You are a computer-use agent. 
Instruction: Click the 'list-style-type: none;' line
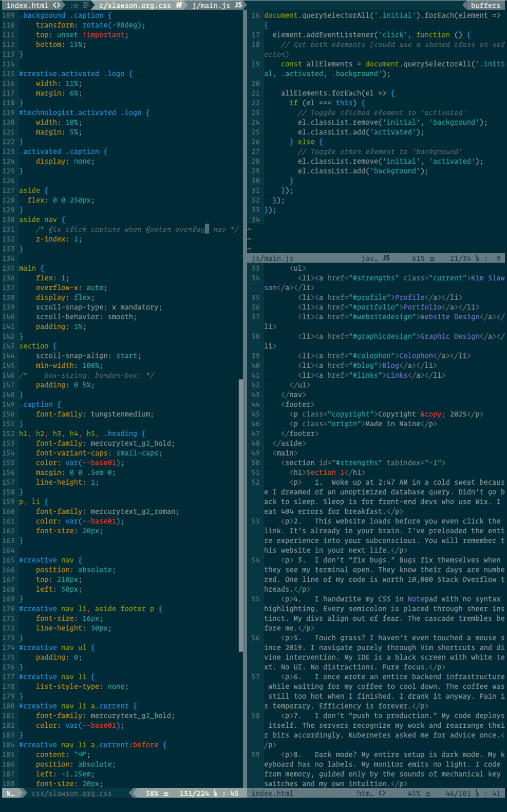82,687
